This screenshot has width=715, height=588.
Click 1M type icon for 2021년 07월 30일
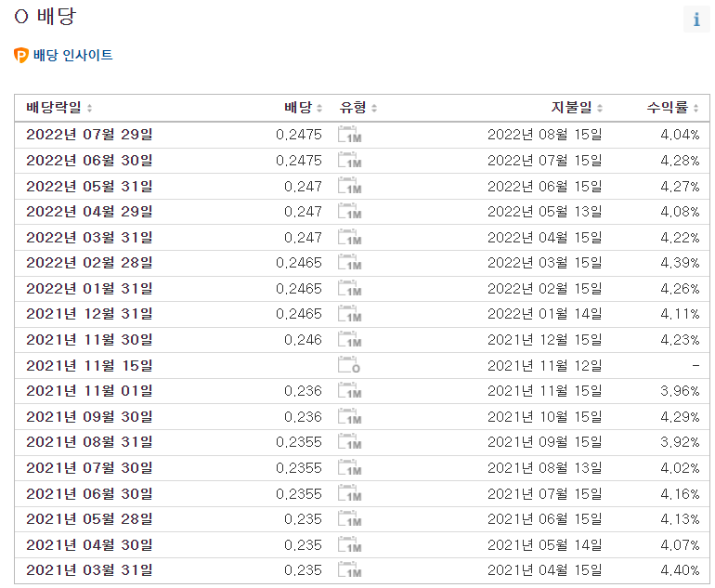pos(350,468)
